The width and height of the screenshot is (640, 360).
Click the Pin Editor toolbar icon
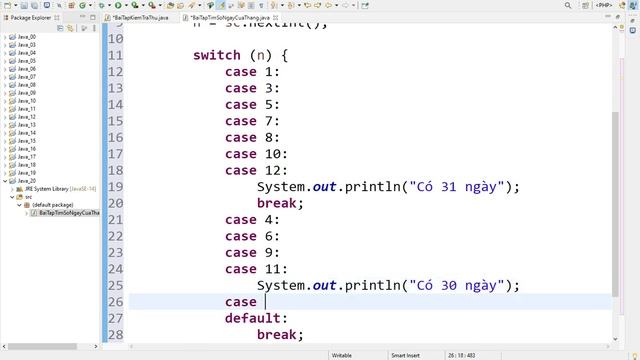click(365, 5)
